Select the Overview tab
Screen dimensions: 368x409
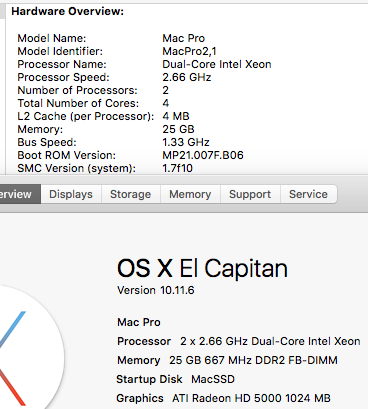[x=20, y=194]
